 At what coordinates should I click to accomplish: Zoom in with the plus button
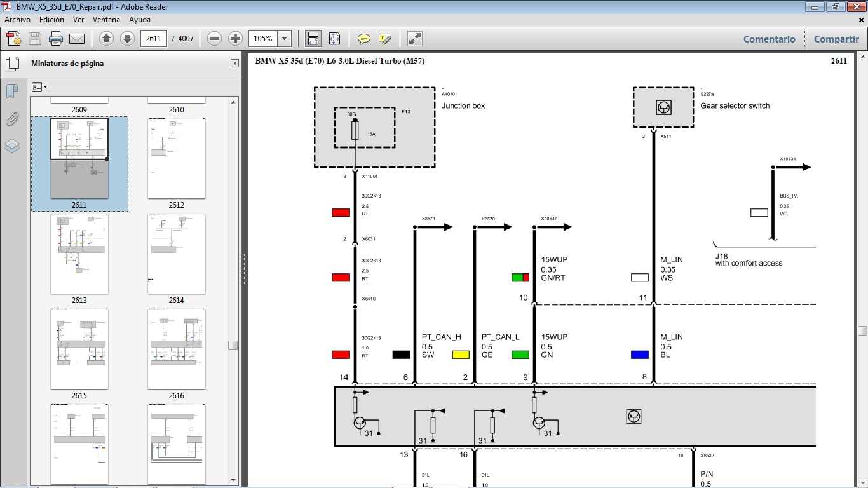pos(235,39)
